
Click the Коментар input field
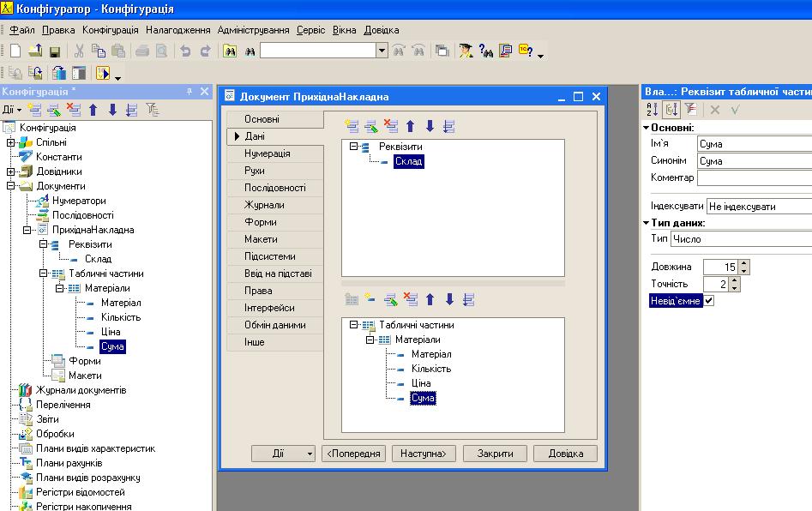point(755,177)
